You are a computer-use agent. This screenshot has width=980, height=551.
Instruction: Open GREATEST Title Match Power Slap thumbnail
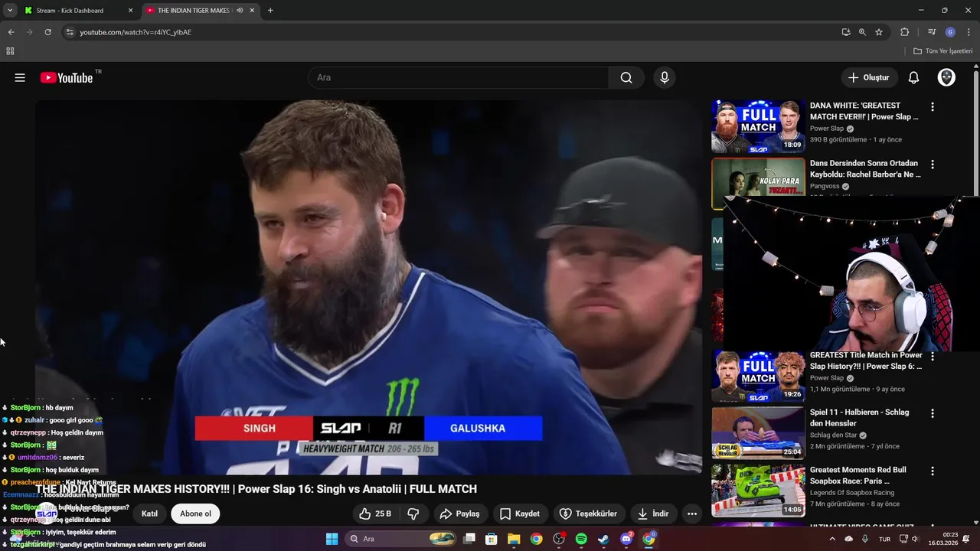coord(758,376)
